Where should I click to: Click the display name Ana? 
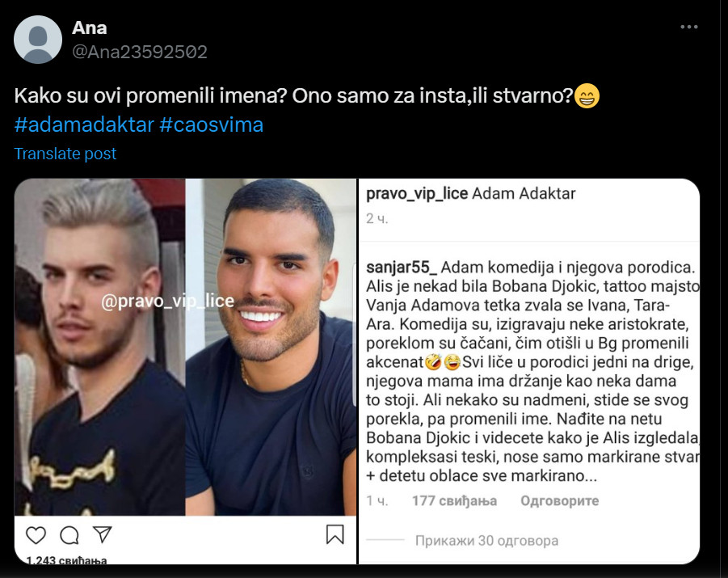tap(90, 27)
